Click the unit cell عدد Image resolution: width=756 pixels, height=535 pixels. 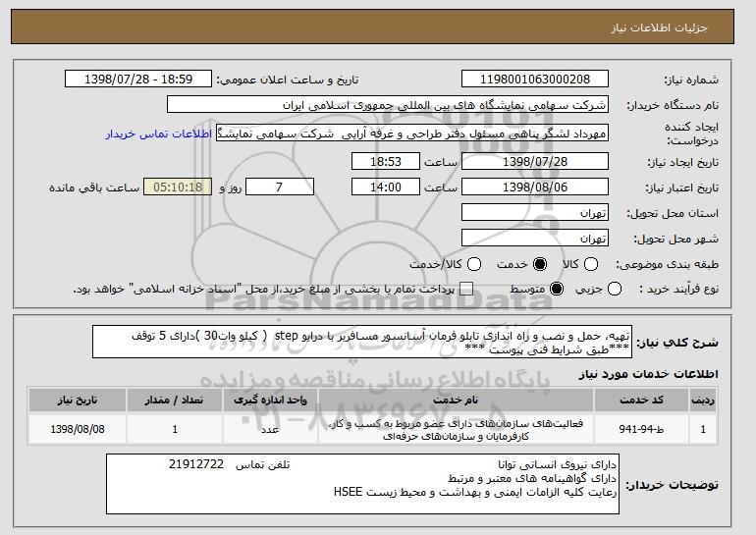[x=270, y=429]
